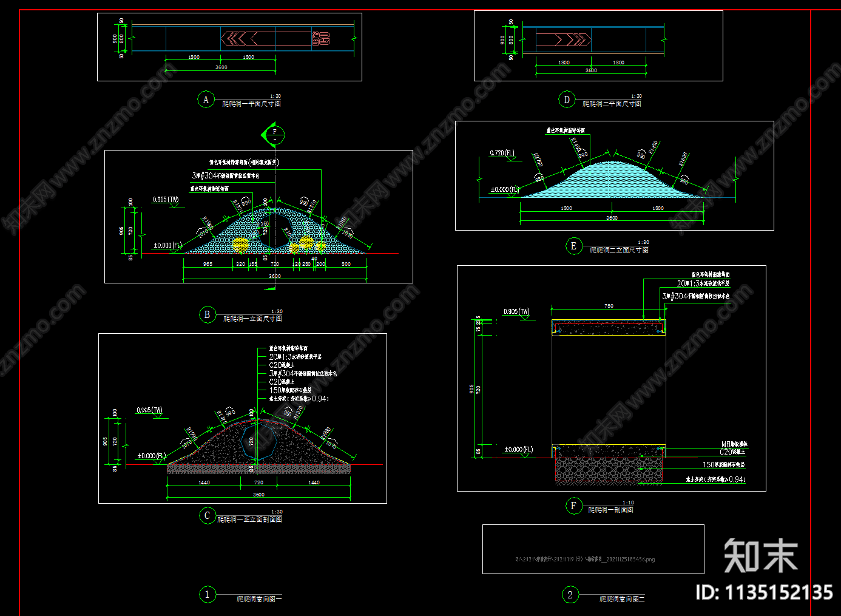
Task: Select the title 爬爬洞二平面尺寸图
Action: [612, 104]
